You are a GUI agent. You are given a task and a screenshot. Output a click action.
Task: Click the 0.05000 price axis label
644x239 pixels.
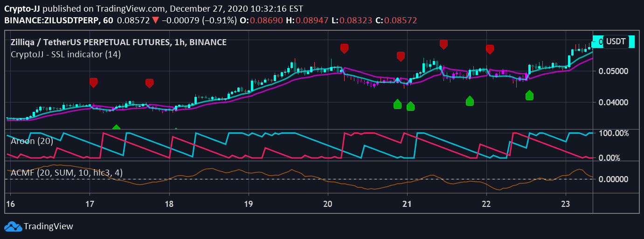[612, 71]
